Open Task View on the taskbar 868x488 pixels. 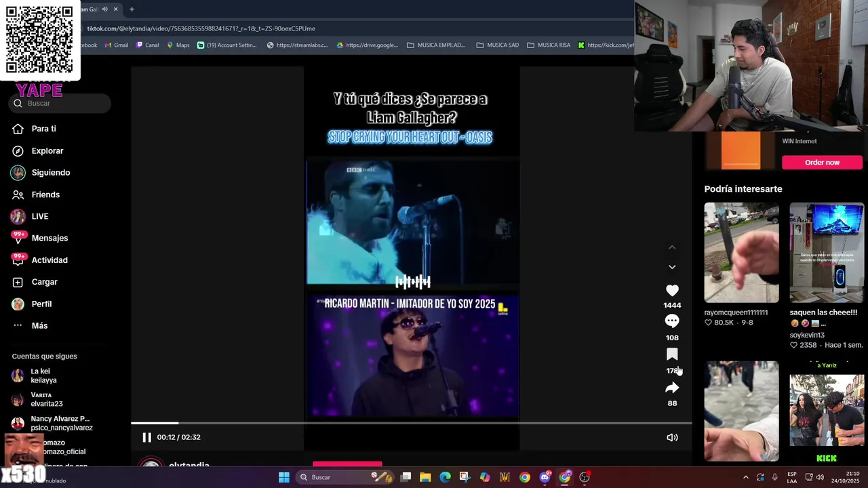coord(406,477)
